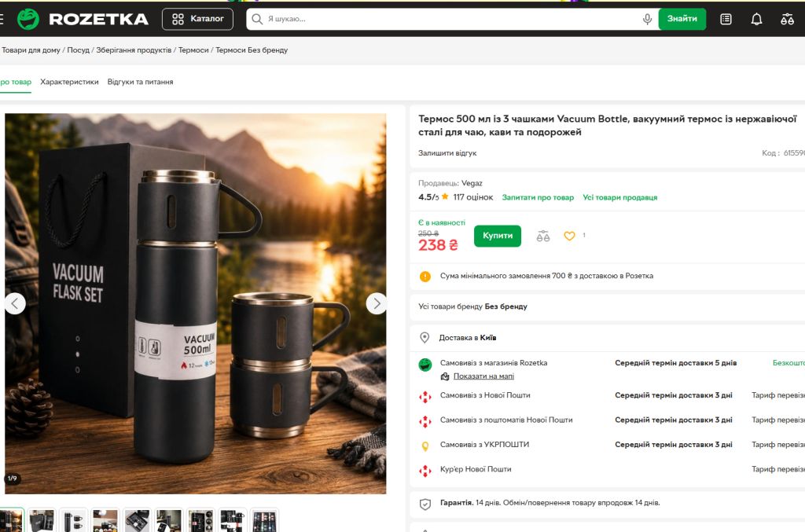The image size is (805, 532).
Task: Open Усі товари бренду Без бренду link
Action: [472, 306]
